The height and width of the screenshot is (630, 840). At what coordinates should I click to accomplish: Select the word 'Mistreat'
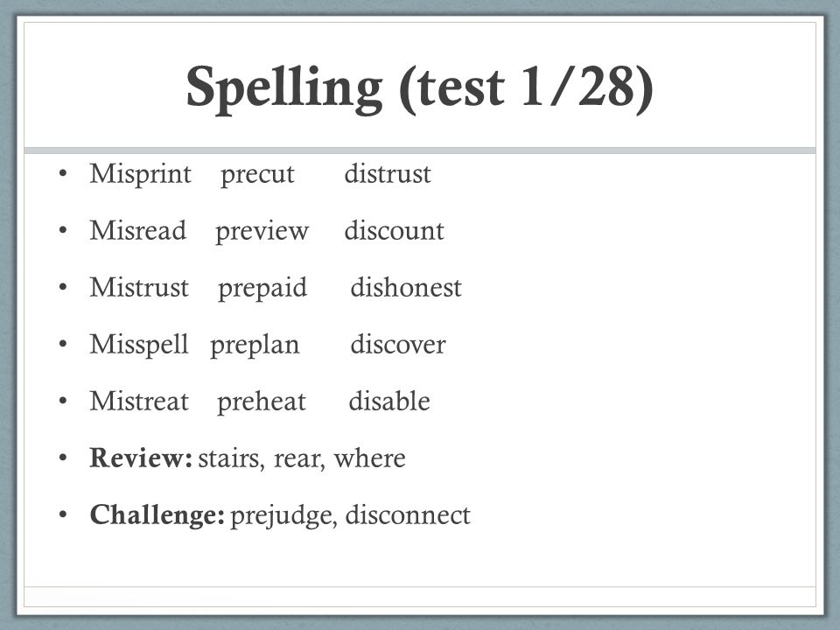coord(139,401)
